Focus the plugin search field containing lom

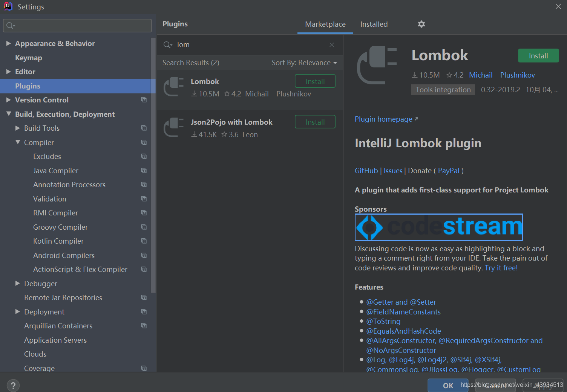249,45
